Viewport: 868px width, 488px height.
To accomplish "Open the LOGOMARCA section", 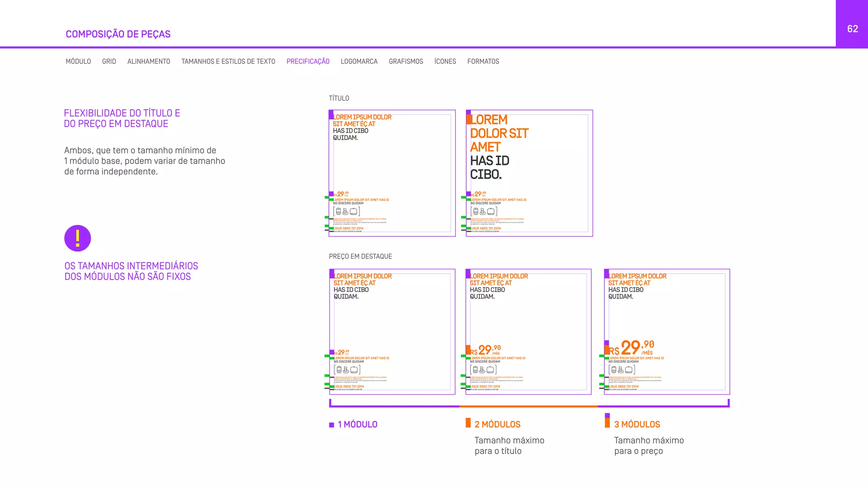I will 359,61.
